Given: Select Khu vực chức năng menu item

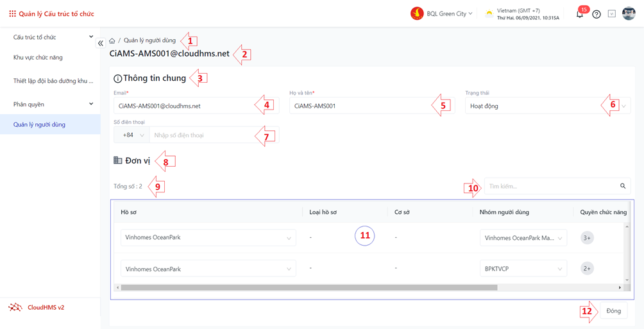Looking at the screenshot, I should click(x=38, y=58).
